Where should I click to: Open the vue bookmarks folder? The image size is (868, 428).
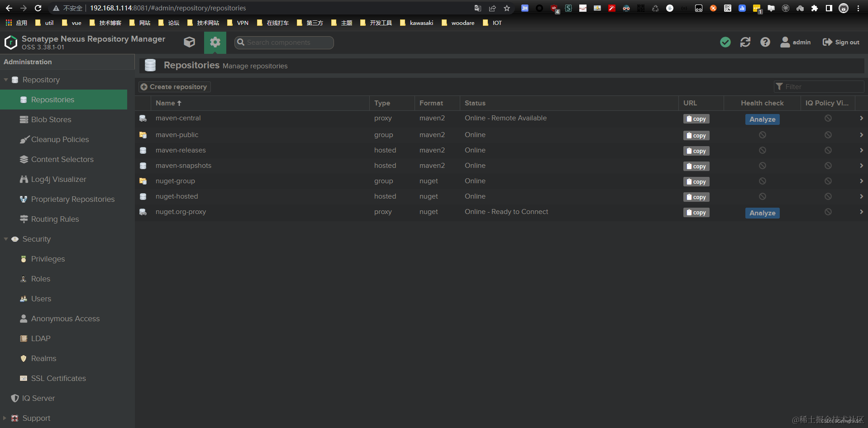72,23
